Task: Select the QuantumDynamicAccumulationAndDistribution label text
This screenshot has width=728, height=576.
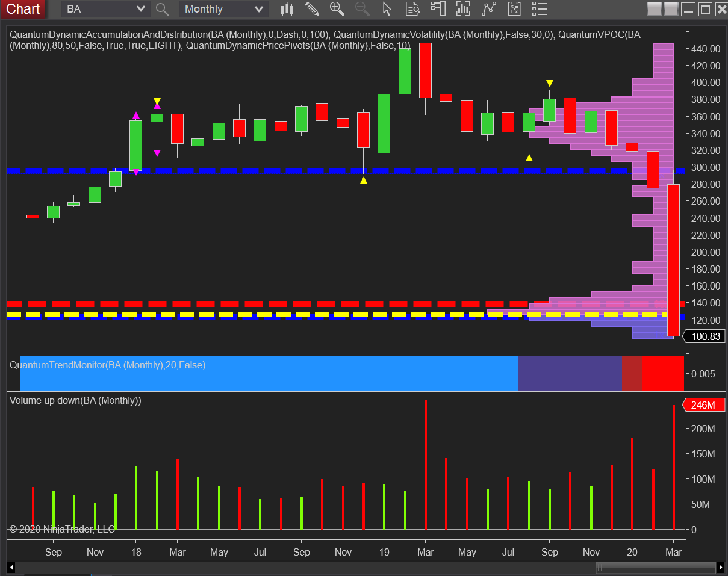Action: click(108, 35)
